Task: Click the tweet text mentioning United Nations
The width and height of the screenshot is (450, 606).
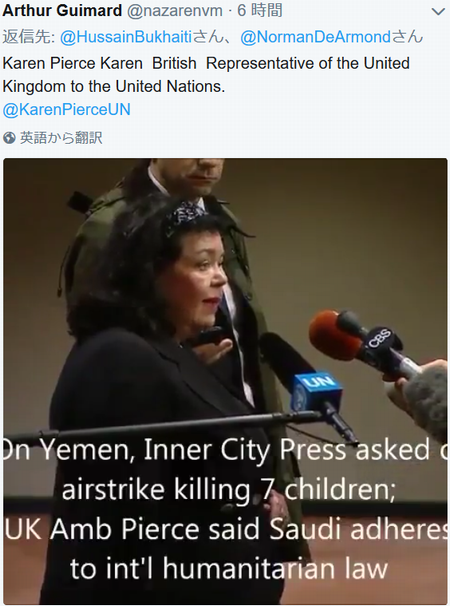Action: 206,75
